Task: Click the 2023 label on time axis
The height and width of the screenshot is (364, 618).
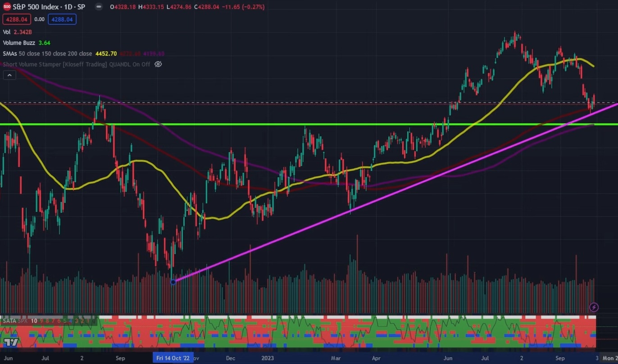Action: coord(268,358)
